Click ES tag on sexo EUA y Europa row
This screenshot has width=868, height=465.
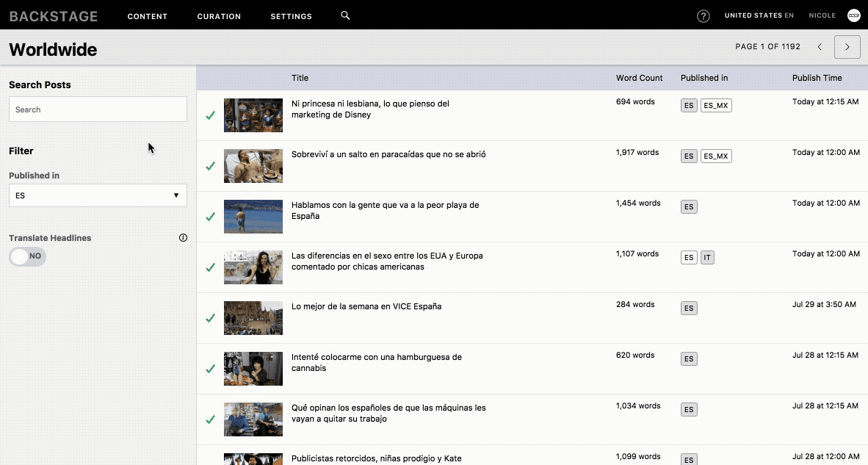689,257
